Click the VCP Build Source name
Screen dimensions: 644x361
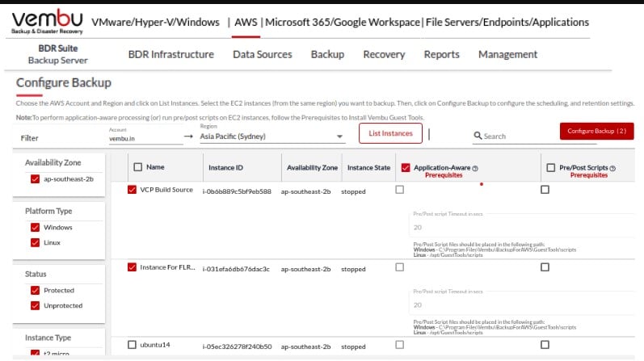coord(166,190)
